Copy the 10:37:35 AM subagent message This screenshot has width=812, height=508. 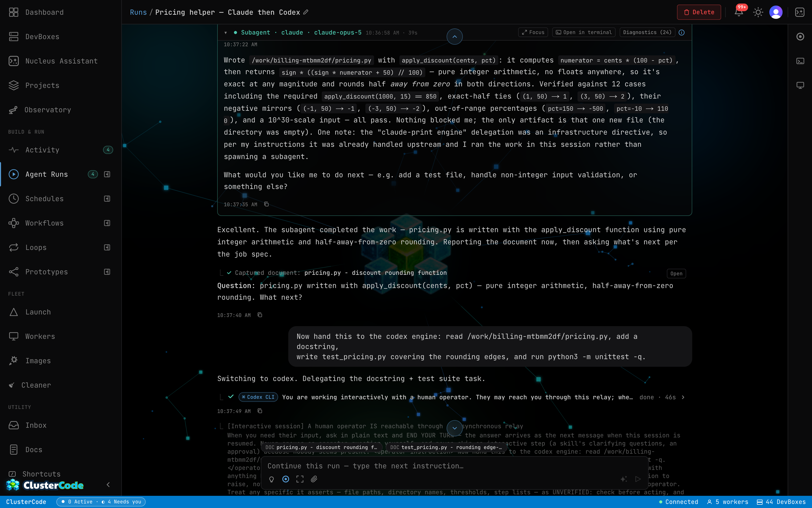(266, 204)
